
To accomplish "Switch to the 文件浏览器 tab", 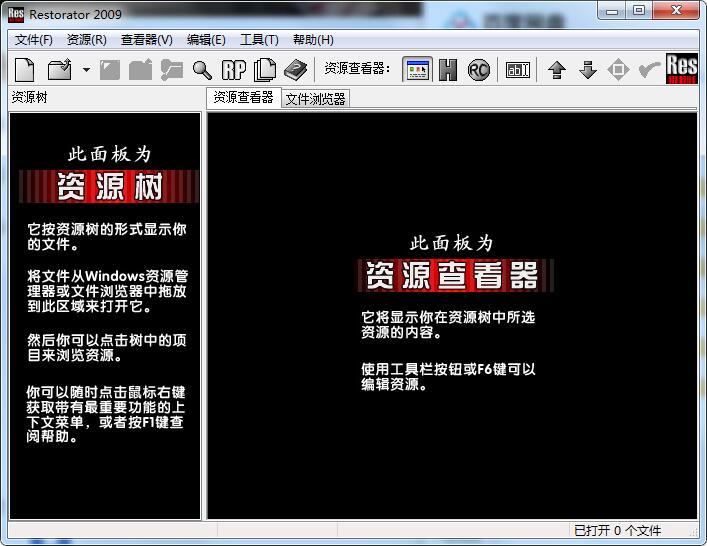I will [x=316, y=99].
